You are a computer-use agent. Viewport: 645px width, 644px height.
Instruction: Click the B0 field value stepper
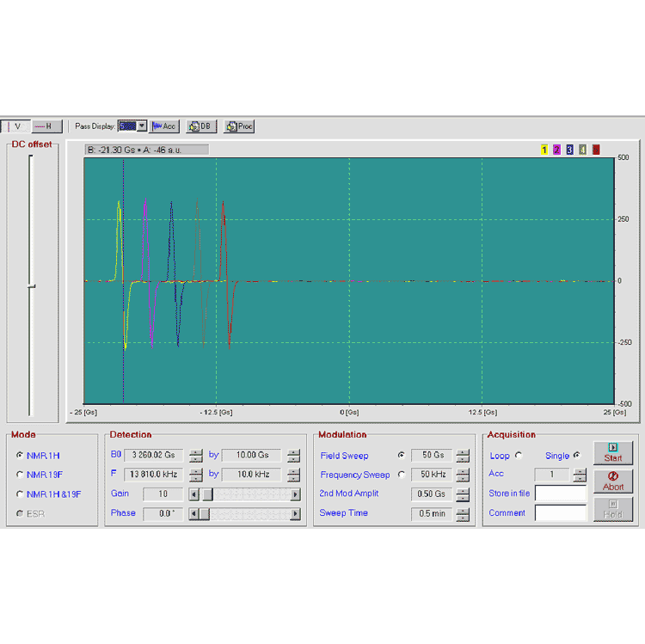pyautogui.click(x=196, y=456)
